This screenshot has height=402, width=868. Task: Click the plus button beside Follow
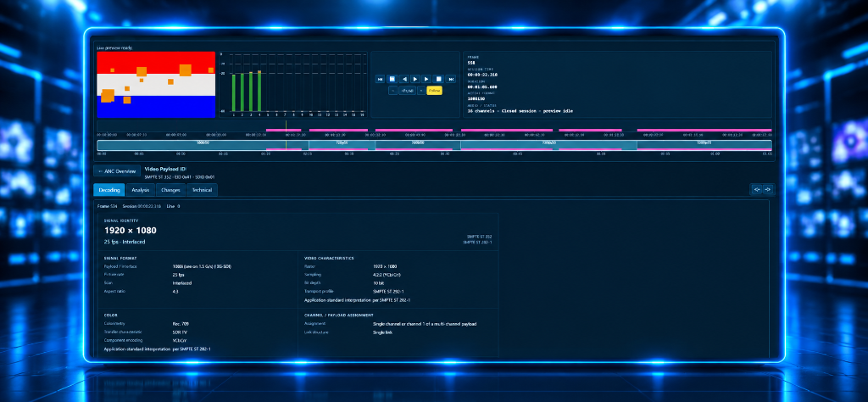[x=421, y=90]
